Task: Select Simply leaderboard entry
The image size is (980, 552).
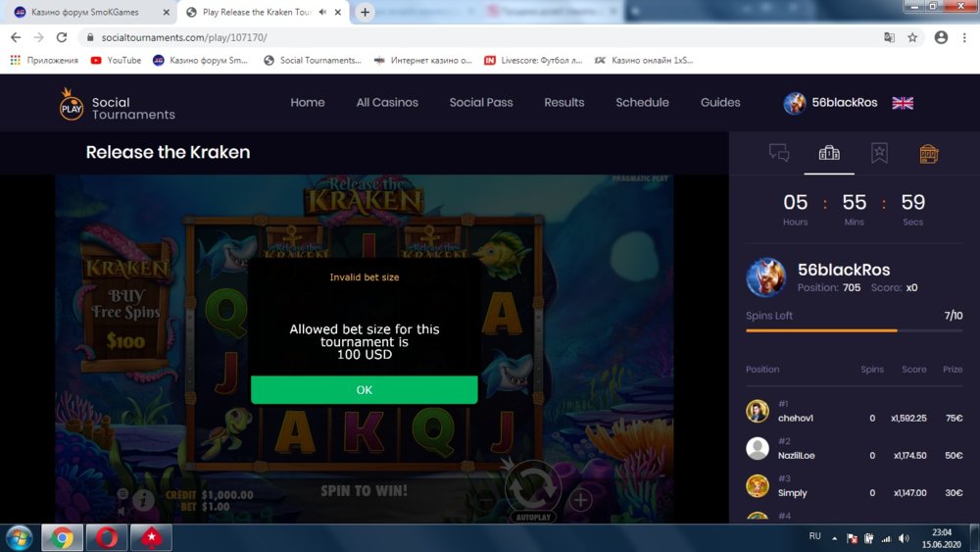Action: pos(854,486)
